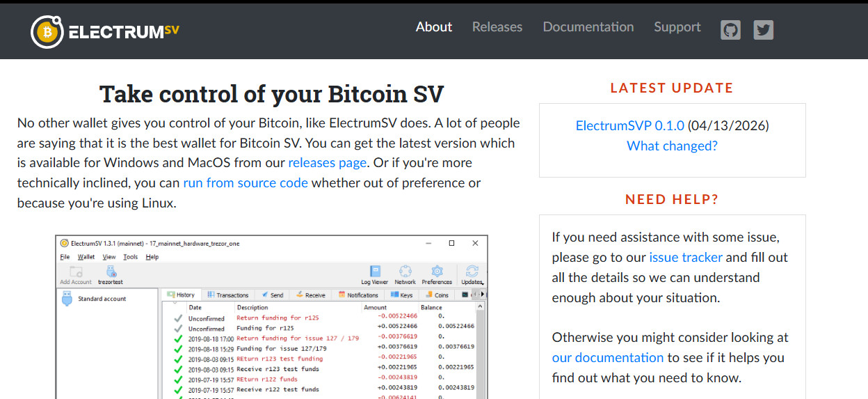Viewport: 868px width, 399px height.
Task: Switch to the Keys tab
Action: coord(401,295)
